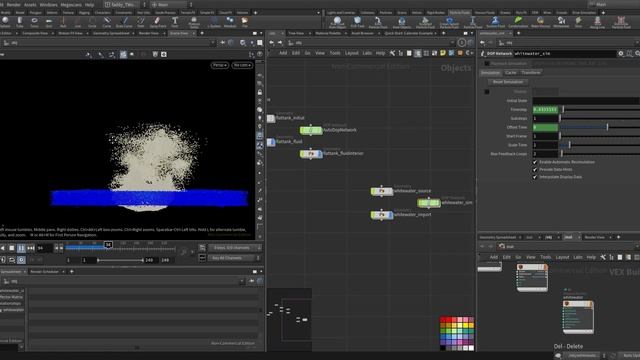Open the No cam dropdown
Screen dimensions: 640x360
point(242,65)
